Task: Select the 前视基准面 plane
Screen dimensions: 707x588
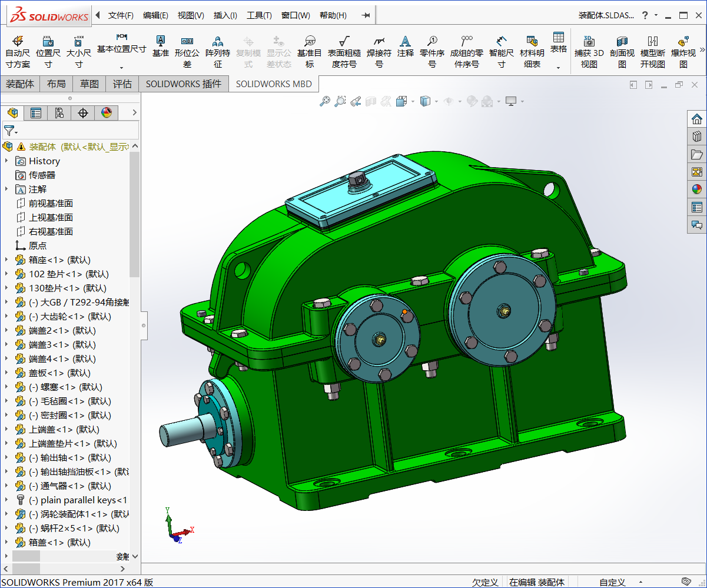Action: [51, 203]
